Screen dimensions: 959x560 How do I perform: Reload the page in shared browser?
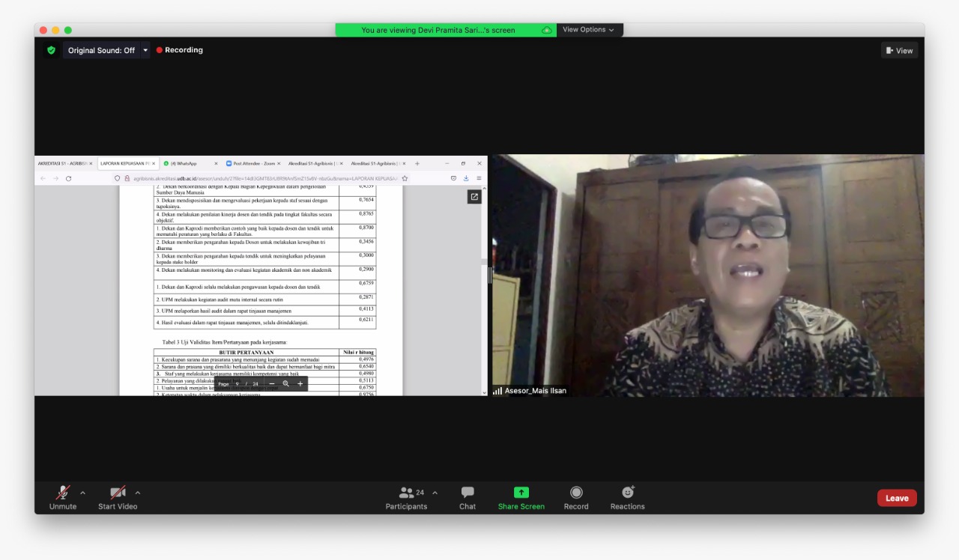[68, 178]
